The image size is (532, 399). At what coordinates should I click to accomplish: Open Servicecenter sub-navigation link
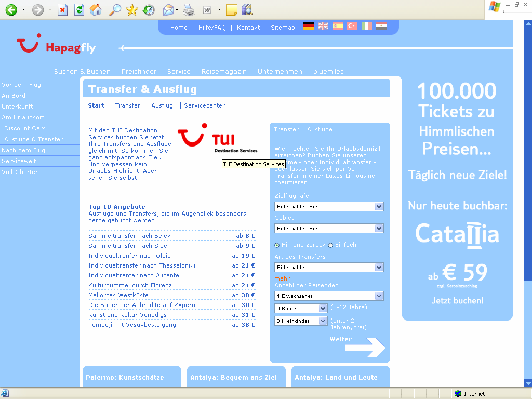pyautogui.click(x=204, y=105)
